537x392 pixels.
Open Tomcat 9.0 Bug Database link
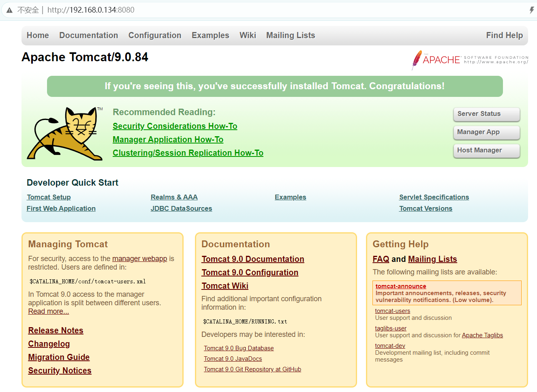click(x=239, y=348)
